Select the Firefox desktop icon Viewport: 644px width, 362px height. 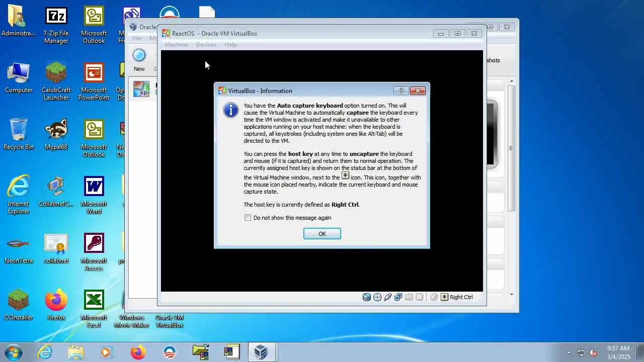[x=56, y=305]
